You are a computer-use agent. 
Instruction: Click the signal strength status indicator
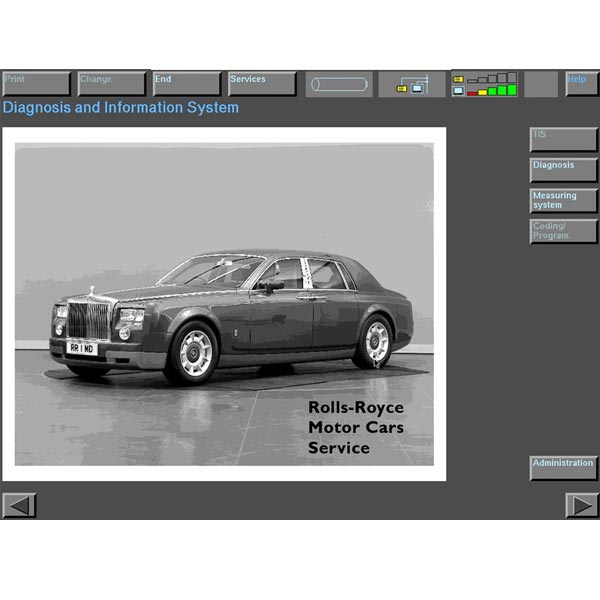(484, 84)
